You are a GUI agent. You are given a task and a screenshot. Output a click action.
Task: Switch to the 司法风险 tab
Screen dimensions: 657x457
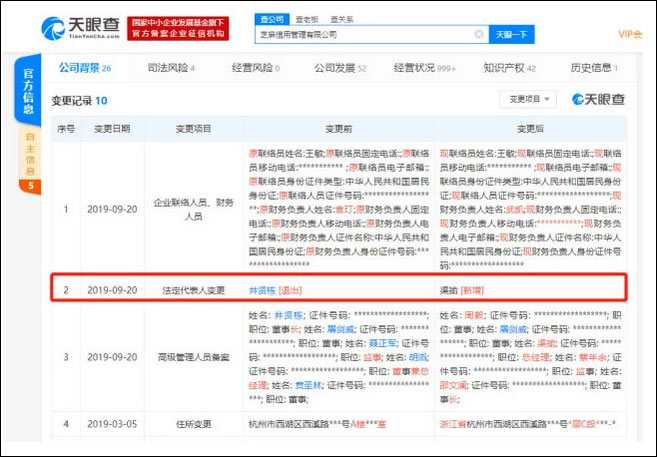tap(171, 68)
